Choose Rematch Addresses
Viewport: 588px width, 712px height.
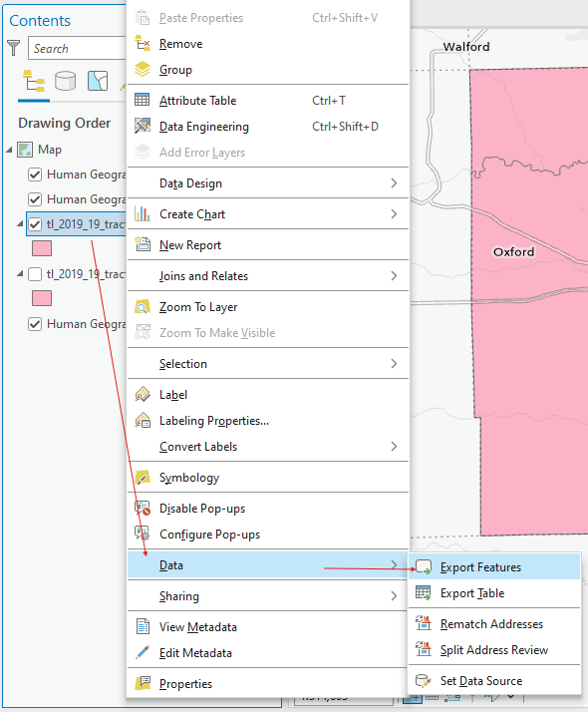coord(494,624)
